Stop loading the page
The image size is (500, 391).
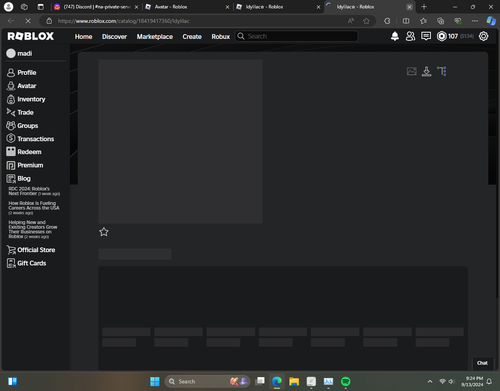(x=28, y=21)
